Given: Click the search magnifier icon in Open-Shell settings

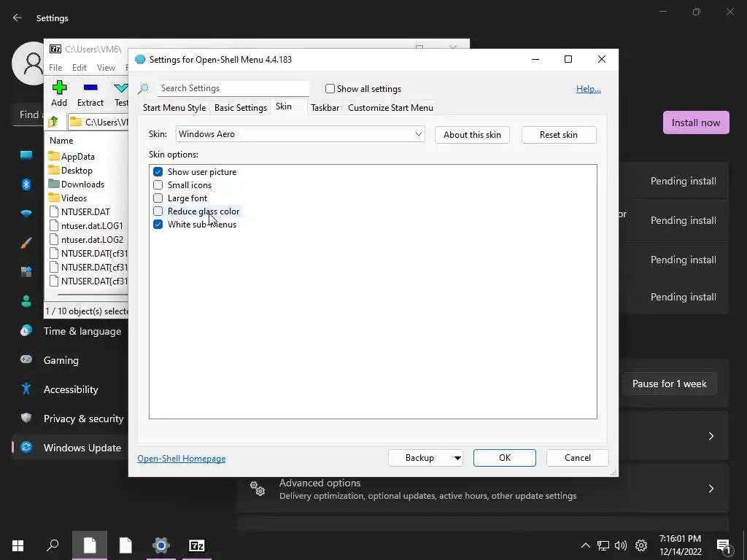Looking at the screenshot, I should coord(144,88).
